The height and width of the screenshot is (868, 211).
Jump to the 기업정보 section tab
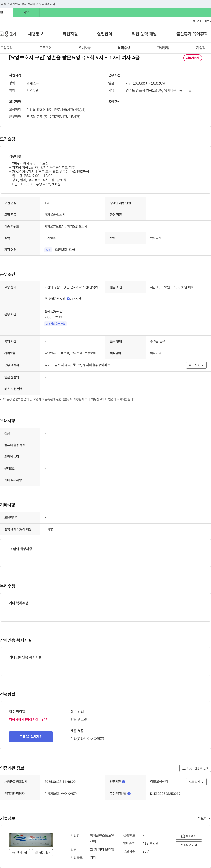pyautogui.click(x=202, y=48)
